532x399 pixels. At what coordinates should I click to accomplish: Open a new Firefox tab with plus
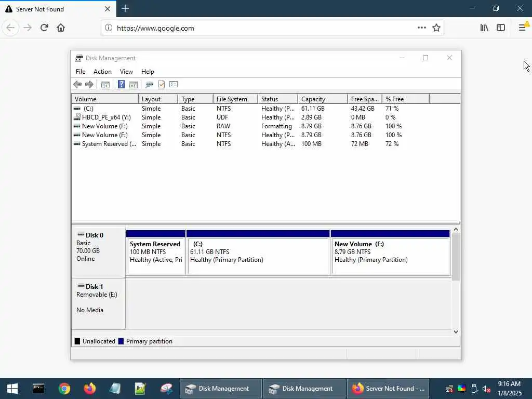[x=125, y=8]
